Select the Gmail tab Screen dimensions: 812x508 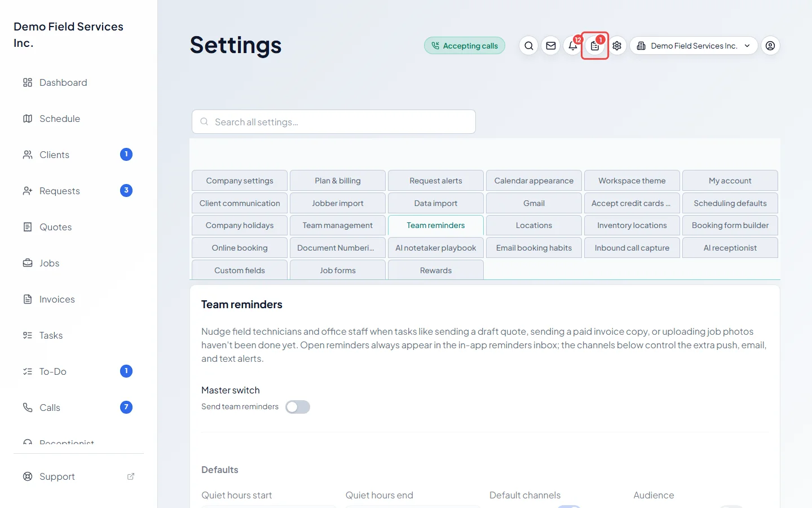coord(534,203)
